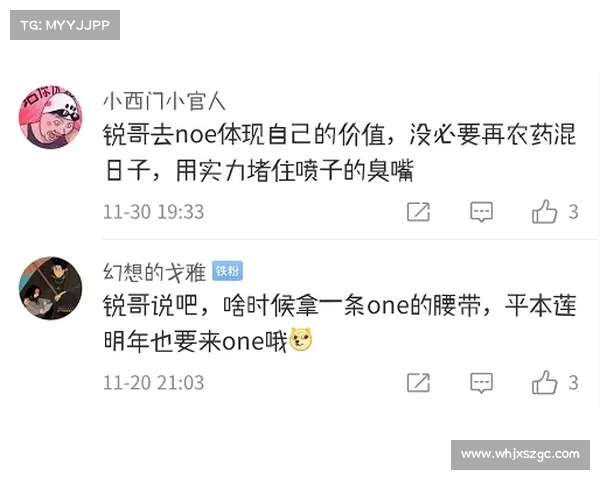Like the 幻想的戈雅 comment

click(x=544, y=382)
